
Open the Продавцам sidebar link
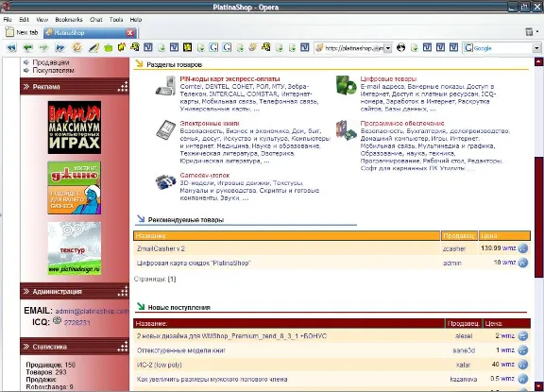[51, 62]
